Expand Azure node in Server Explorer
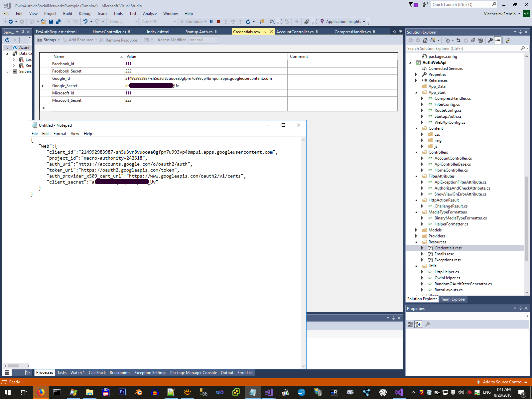 click(7, 48)
